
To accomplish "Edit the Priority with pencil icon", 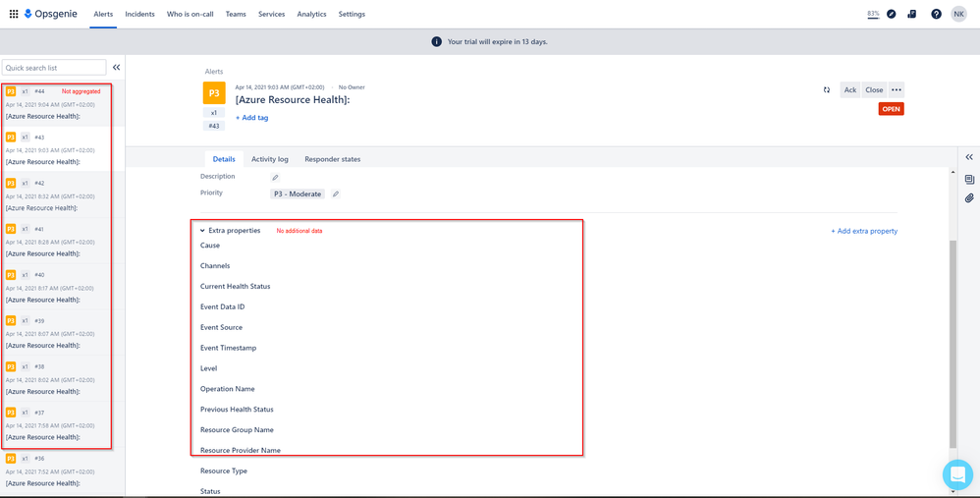I will point(336,194).
